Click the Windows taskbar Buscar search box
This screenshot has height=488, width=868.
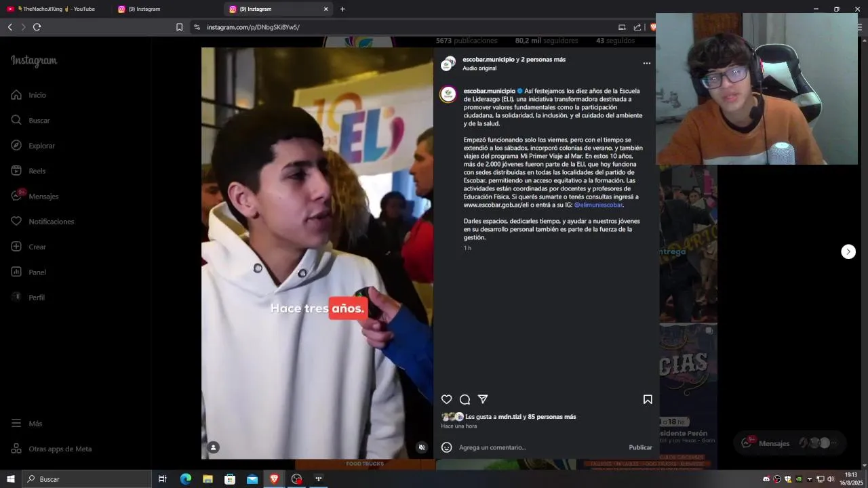tap(87, 479)
